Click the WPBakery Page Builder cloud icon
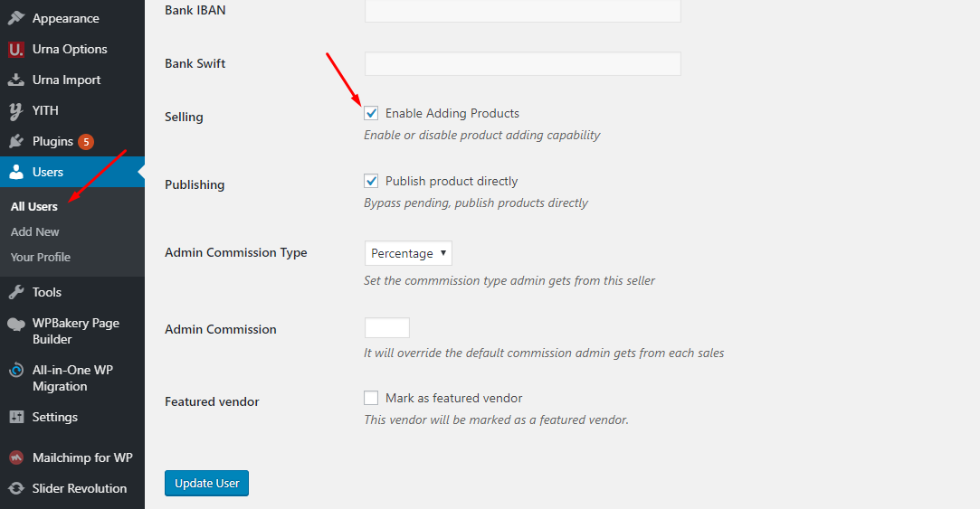 click(x=16, y=324)
